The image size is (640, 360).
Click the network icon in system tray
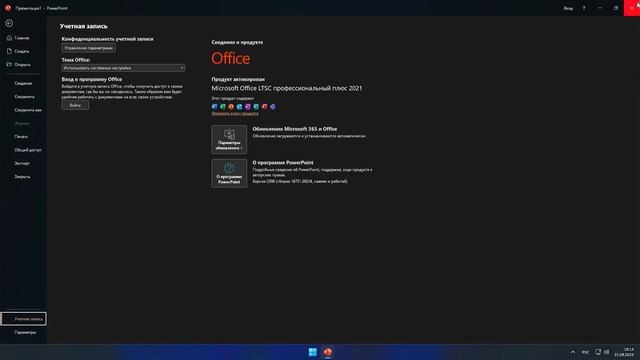tap(598, 352)
